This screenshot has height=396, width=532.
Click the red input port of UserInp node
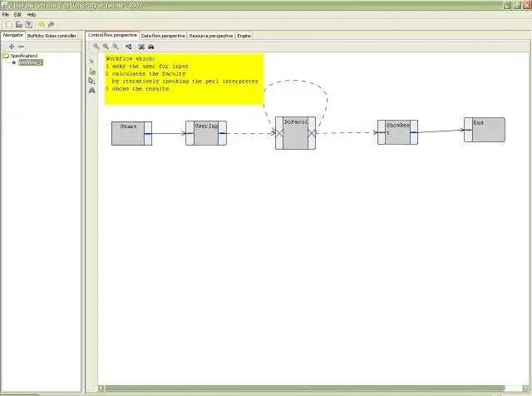point(190,133)
